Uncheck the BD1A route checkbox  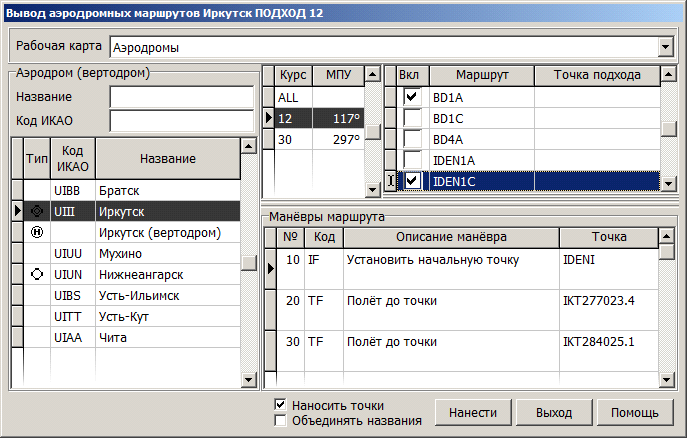pyautogui.click(x=411, y=98)
